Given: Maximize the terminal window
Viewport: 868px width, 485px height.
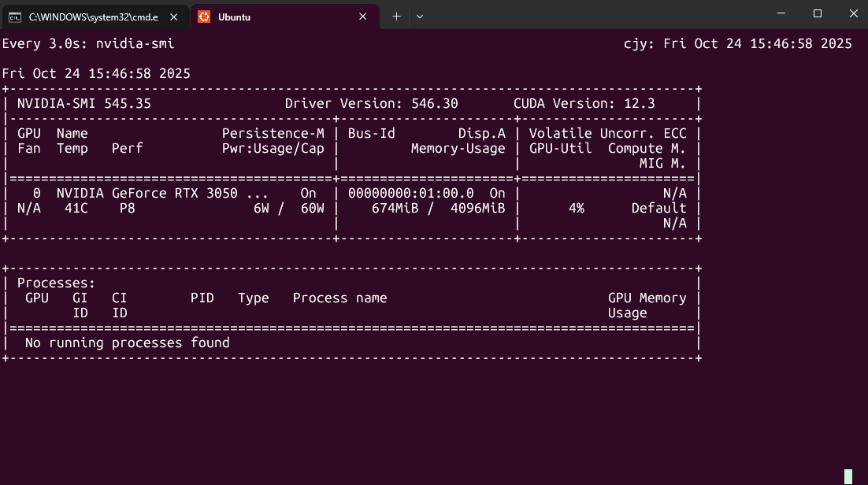Looking at the screenshot, I should click(817, 13).
